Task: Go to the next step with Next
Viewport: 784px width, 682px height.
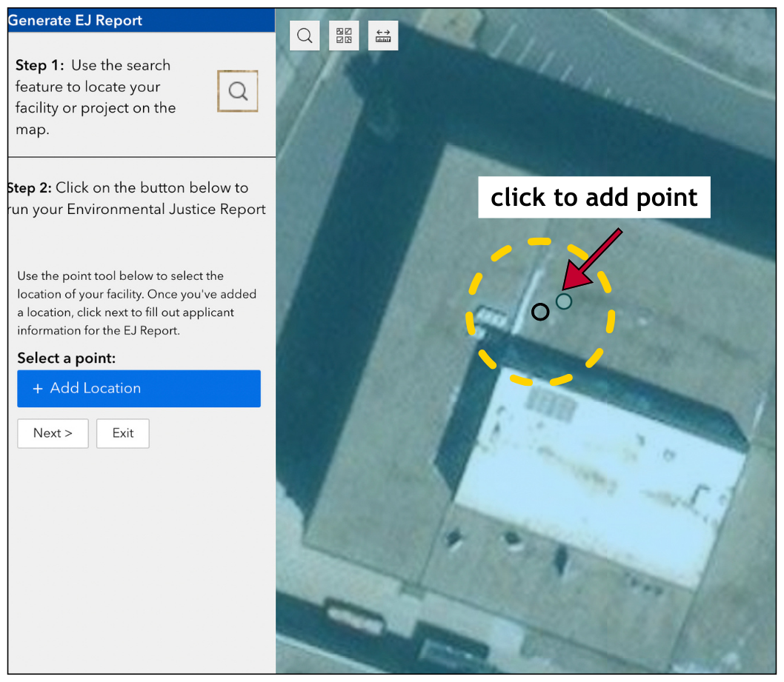Action: pos(53,433)
